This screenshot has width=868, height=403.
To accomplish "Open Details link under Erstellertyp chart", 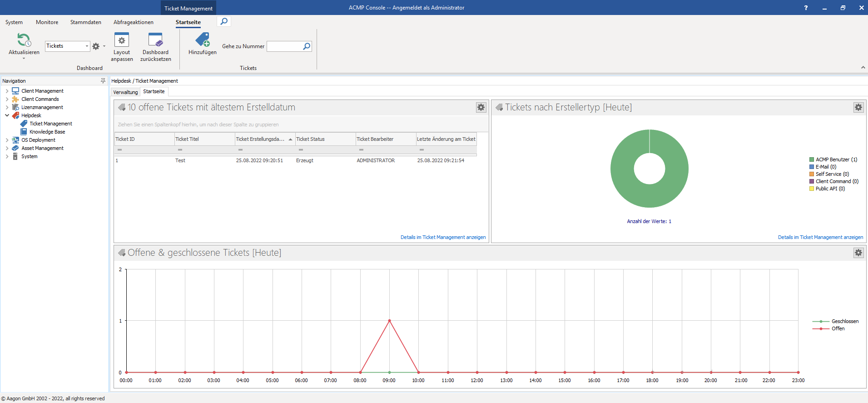I will (820, 237).
